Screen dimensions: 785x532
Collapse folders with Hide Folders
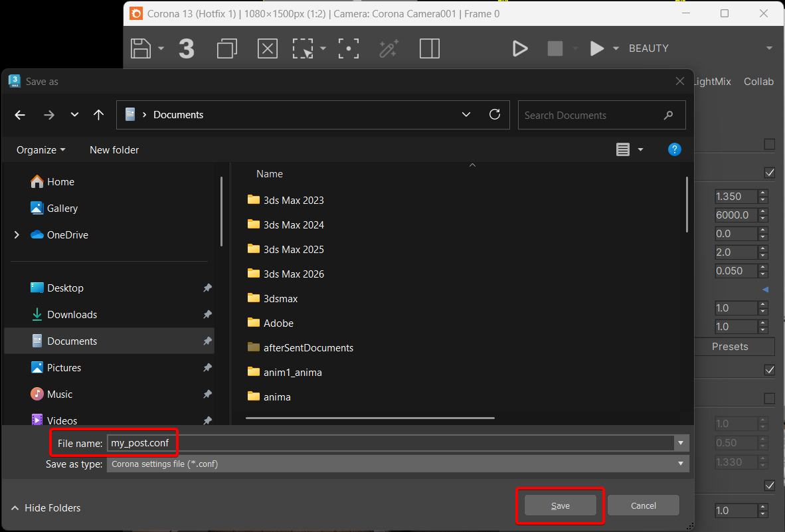46,508
